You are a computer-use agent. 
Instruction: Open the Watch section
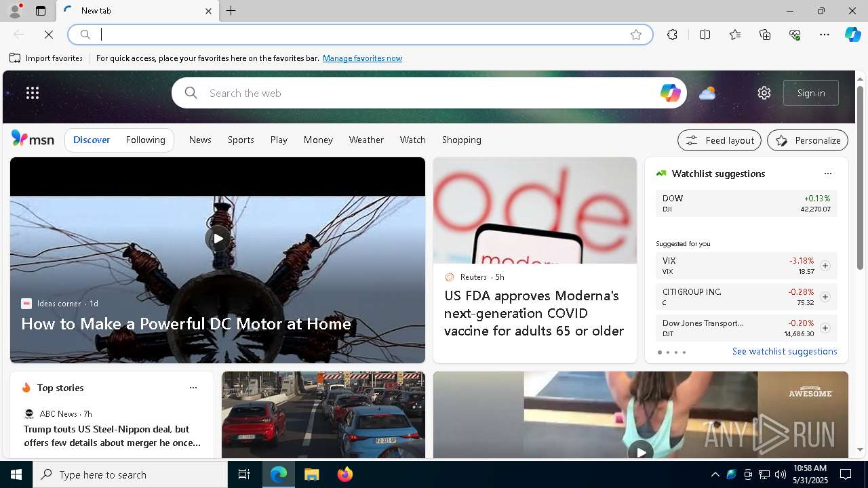(x=413, y=140)
